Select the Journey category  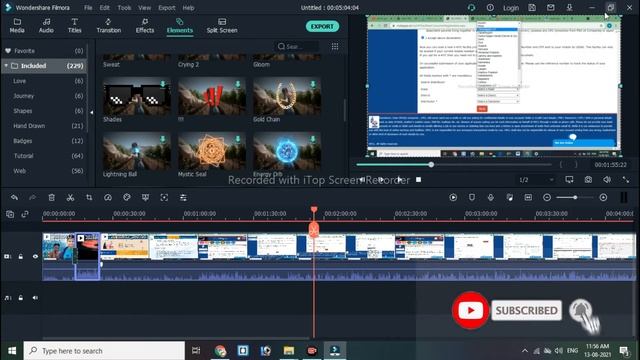click(44, 96)
